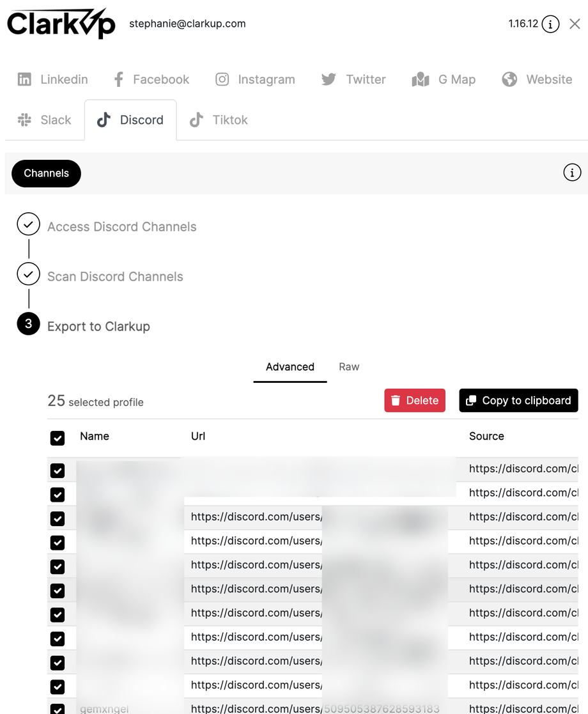Viewport: 588px width, 714px height.
Task: Uncheck the eighth profile row checkbox
Action: click(58, 639)
